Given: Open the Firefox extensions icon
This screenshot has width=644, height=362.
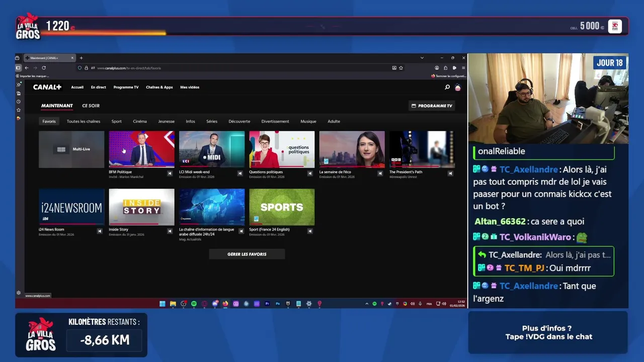Looking at the screenshot, I should 445,68.
